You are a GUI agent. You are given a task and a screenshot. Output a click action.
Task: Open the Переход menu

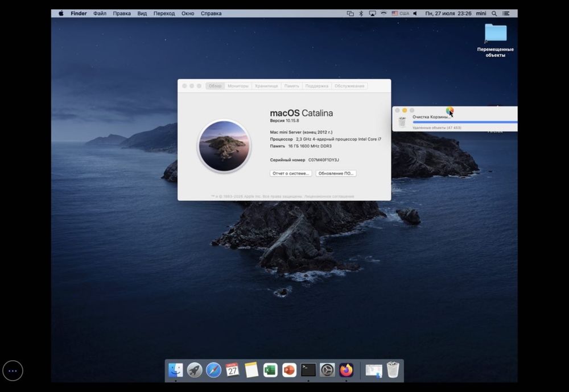coord(164,14)
